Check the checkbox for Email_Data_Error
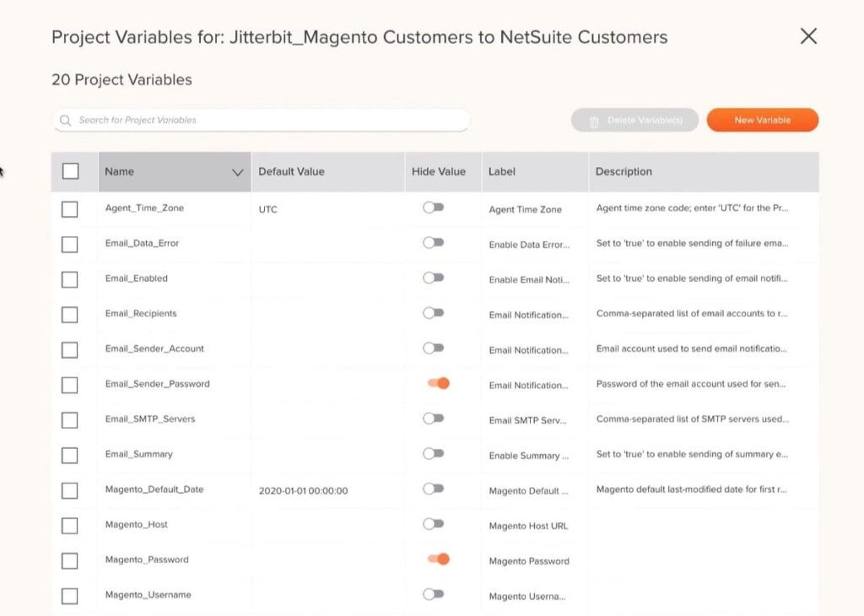This screenshot has height=616, width=864. pos(69,242)
